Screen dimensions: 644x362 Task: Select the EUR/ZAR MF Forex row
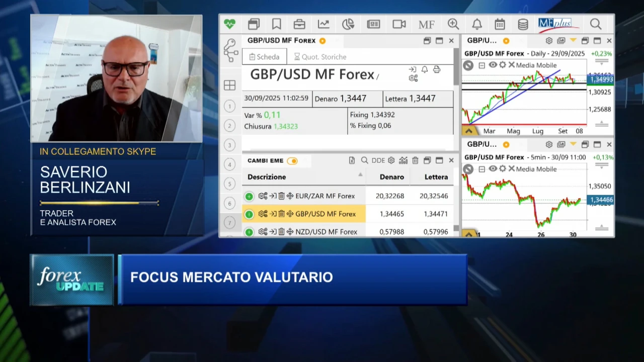(x=347, y=196)
